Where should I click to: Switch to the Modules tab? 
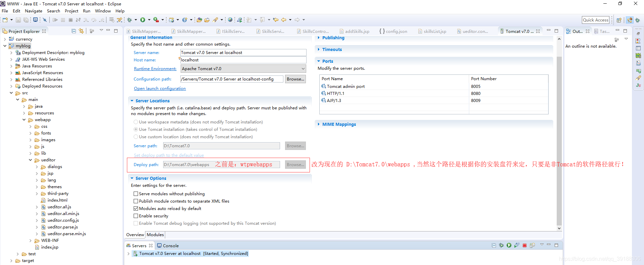coord(155,235)
